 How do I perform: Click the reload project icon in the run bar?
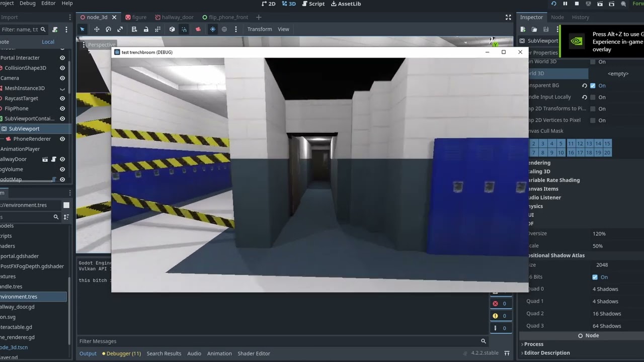[553, 4]
